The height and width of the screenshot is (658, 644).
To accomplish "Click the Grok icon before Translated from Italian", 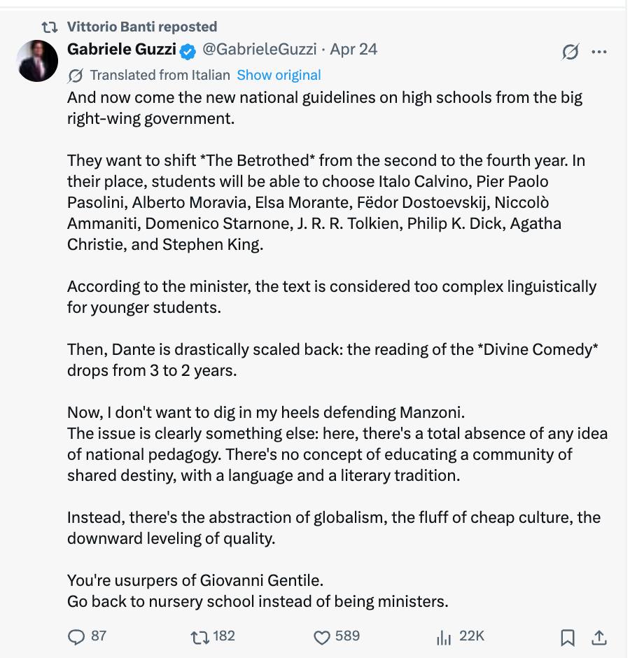I will (x=76, y=76).
